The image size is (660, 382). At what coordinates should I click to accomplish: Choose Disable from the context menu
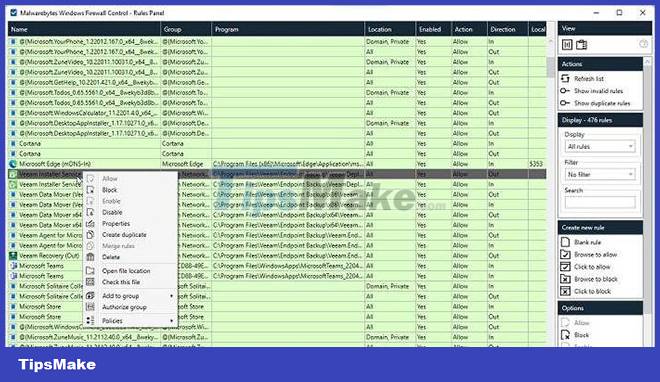click(112, 212)
